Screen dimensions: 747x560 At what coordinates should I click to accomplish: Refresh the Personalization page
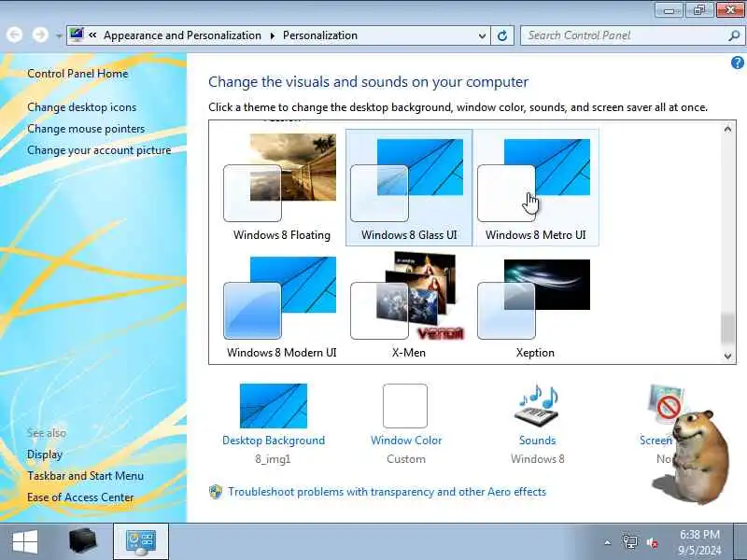tap(502, 35)
